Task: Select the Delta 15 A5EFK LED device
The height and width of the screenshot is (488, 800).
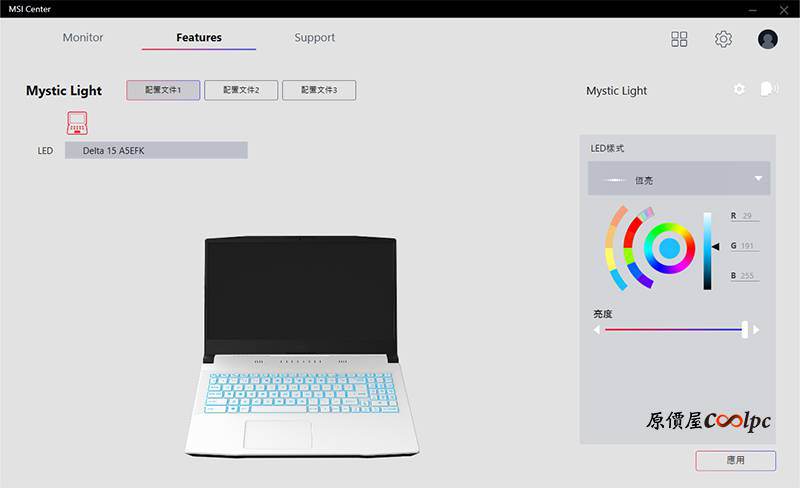Action: [156, 151]
